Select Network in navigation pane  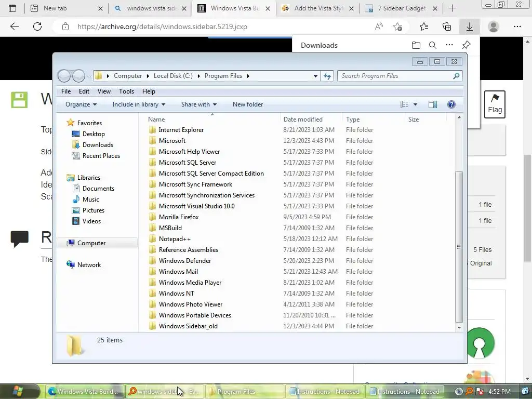(89, 265)
